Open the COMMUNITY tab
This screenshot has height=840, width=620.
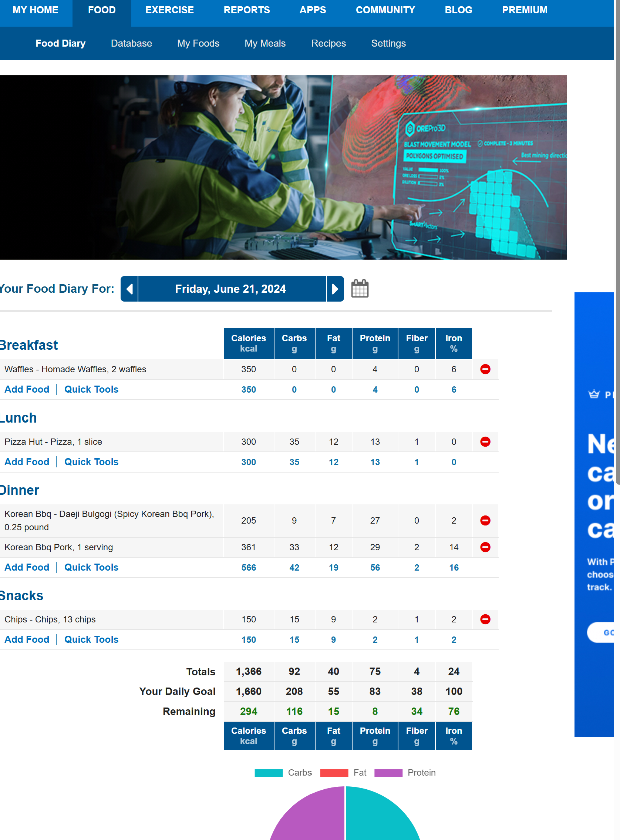(x=385, y=10)
